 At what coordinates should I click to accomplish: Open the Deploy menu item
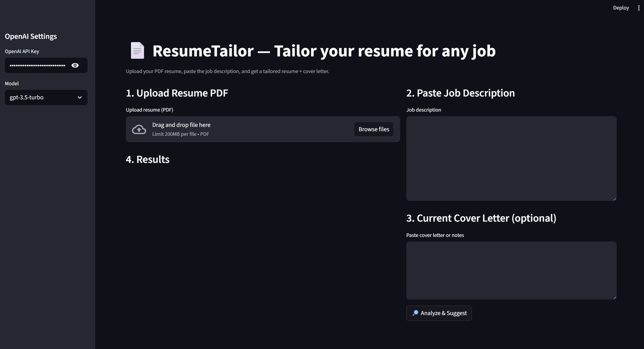pyautogui.click(x=621, y=8)
